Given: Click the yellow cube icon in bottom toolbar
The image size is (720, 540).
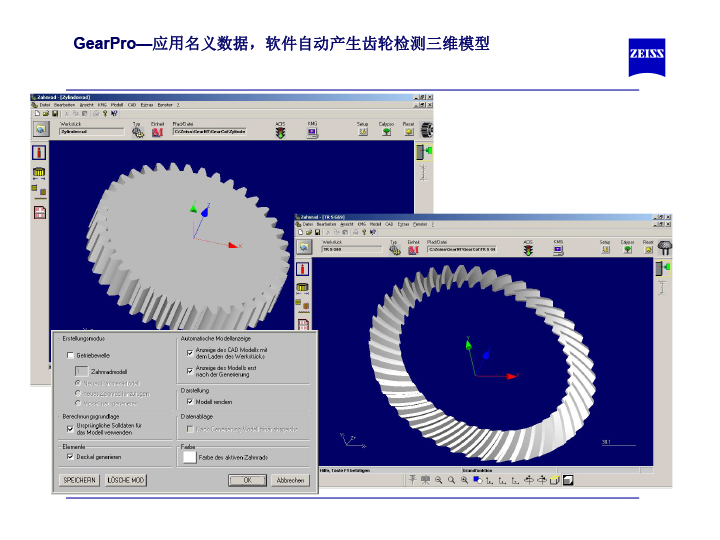Looking at the screenshot, I should [x=567, y=480].
